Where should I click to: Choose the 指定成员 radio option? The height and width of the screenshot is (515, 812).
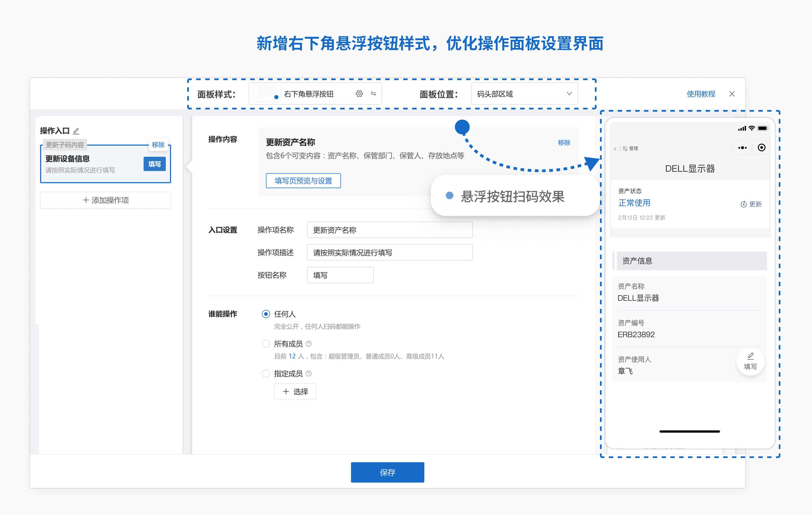coord(266,373)
